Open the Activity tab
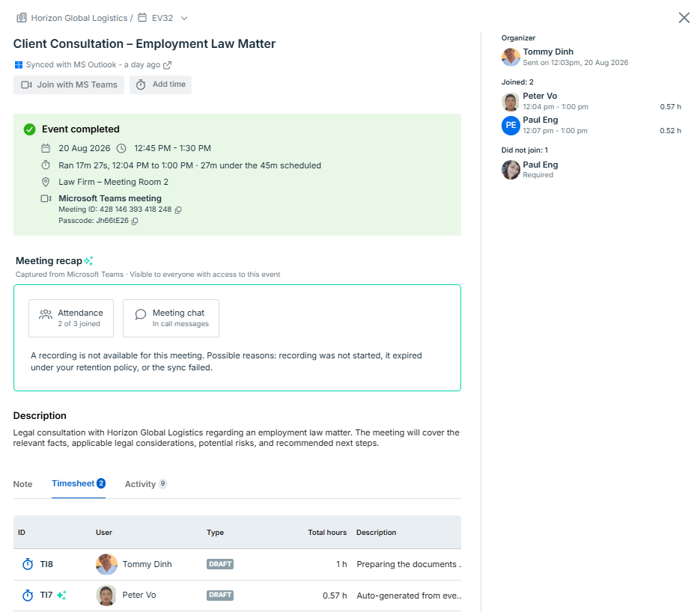 click(145, 484)
